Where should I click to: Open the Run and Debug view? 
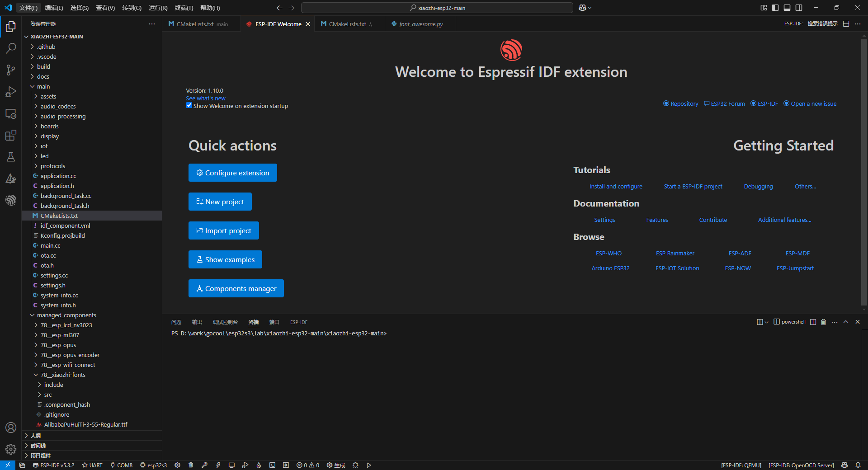click(x=11, y=92)
